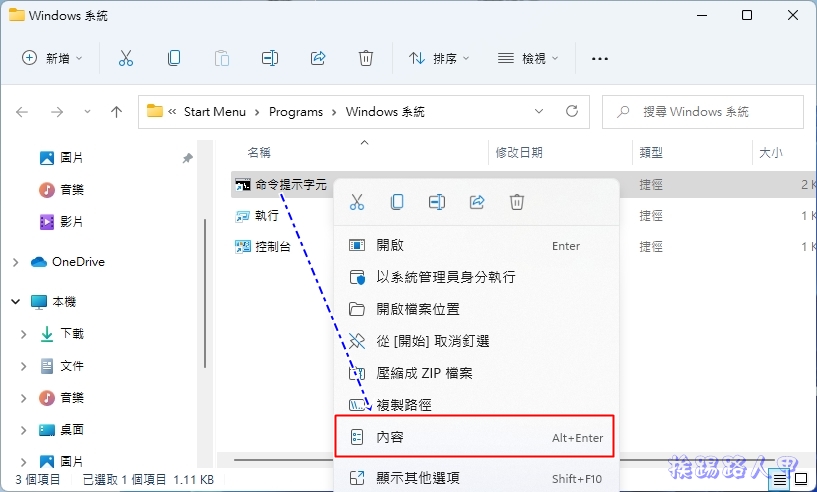Click the Copy icon in the context menu
Image resolution: width=817 pixels, height=492 pixels.
[397, 202]
